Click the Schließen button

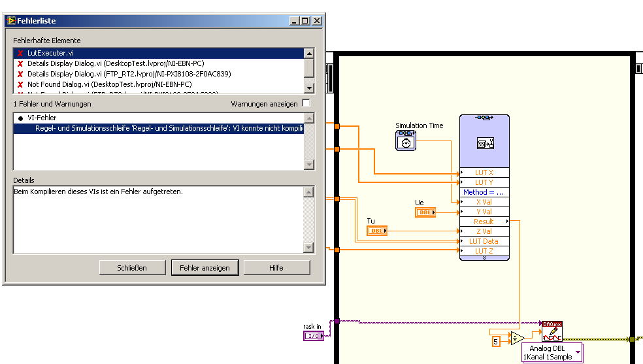point(132,268)
